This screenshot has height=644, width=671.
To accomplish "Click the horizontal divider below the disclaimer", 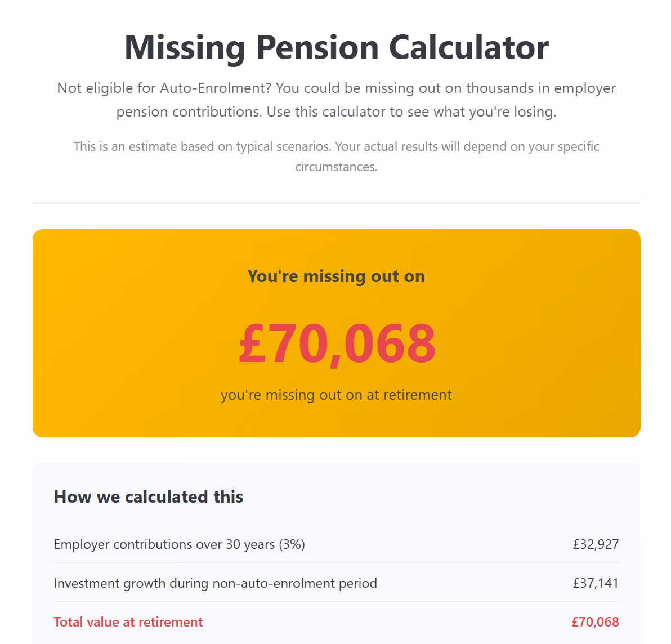I will click(337, 203).
